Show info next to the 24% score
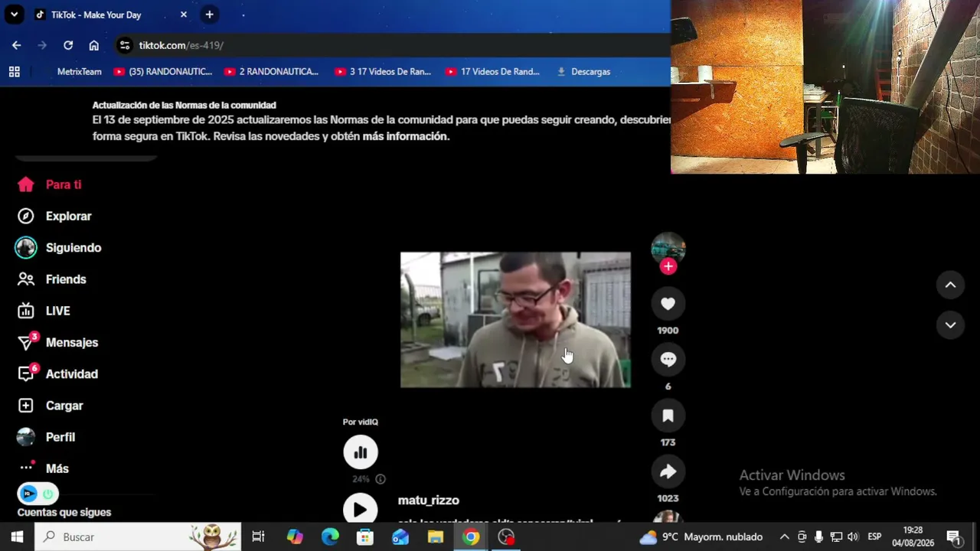 pyautogui.click(x=381, y=479)
